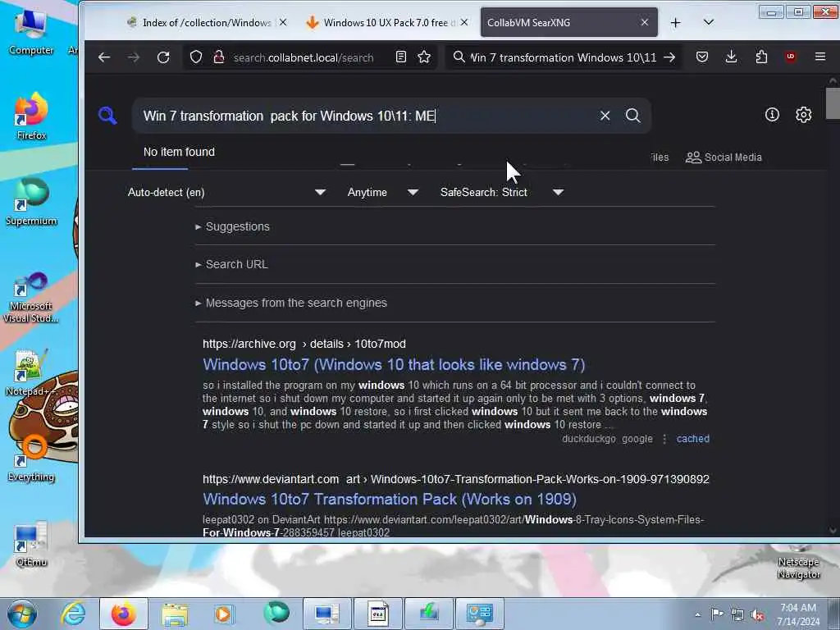
Task: Click the go arrow in Firefox search box
Action: click(x=669, y=57)
